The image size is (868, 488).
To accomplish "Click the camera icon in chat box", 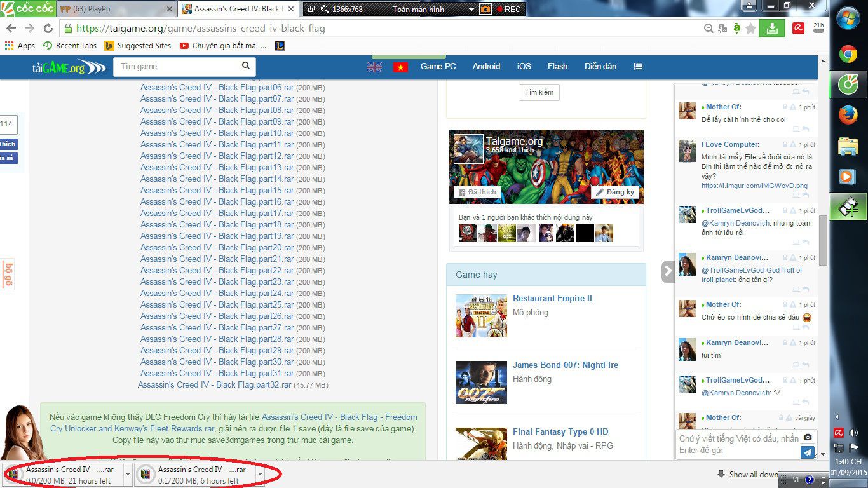I will click(x=807, y=437).
